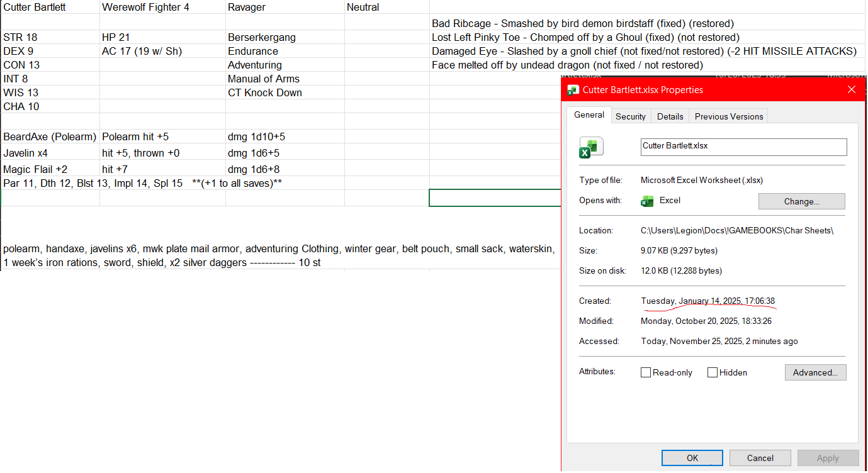Click 'Microsoft Excel Worksheet (.xlsx)' file type text

[x=702, y=181]
